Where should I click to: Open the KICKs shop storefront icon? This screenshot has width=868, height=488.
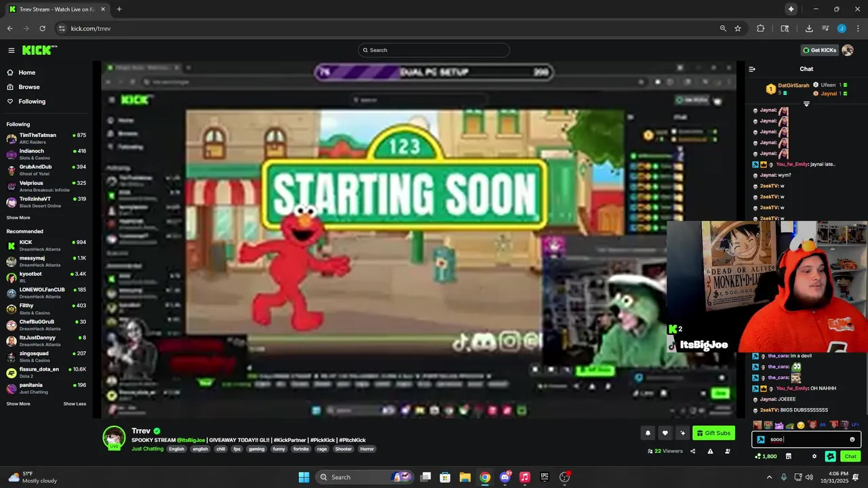point(789,456)
